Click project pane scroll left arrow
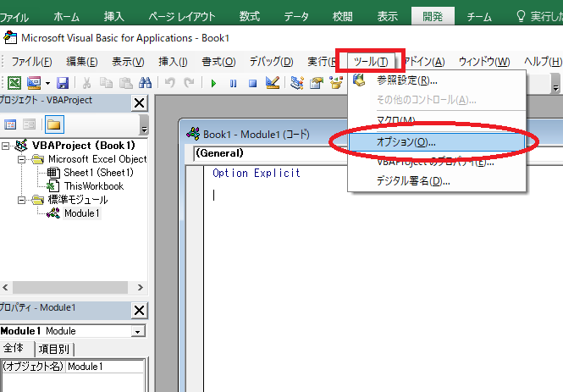 point(5,287)
